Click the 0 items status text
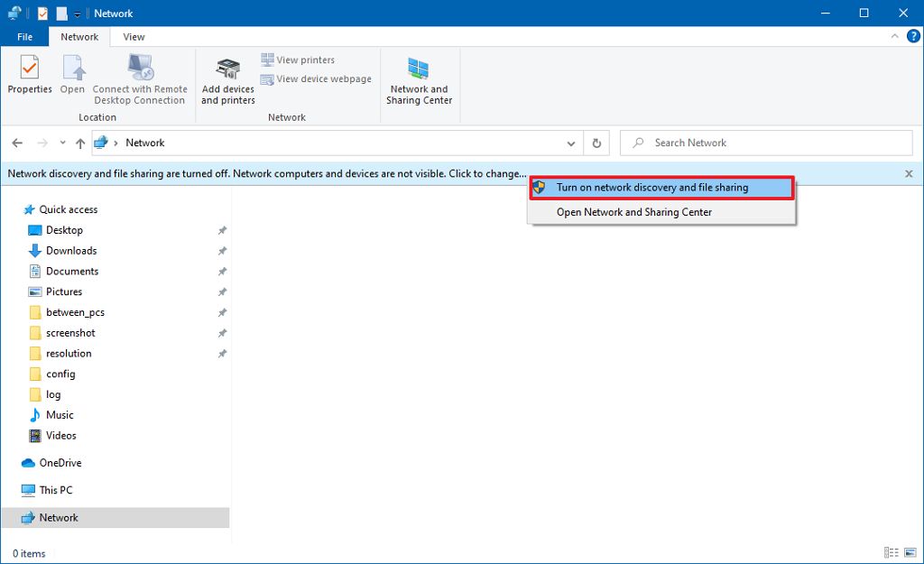This screenshot has width=924, height=564. coord(29,553)
